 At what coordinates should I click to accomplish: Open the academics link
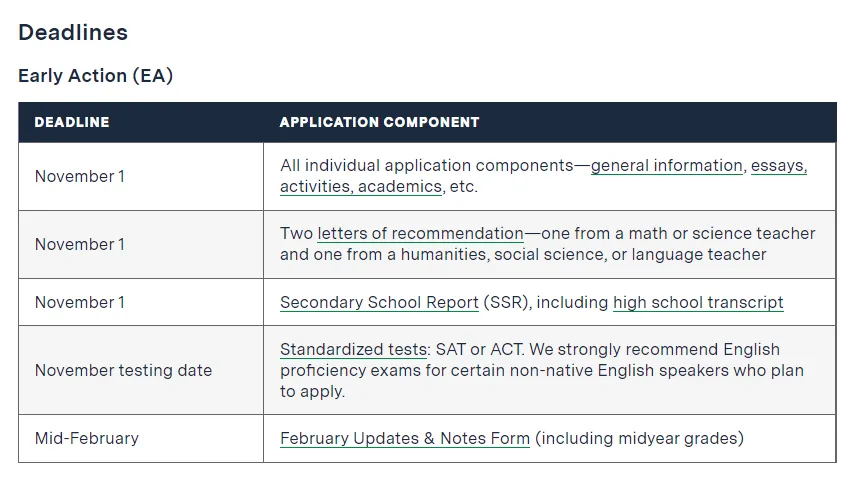(x=400, y=187)
